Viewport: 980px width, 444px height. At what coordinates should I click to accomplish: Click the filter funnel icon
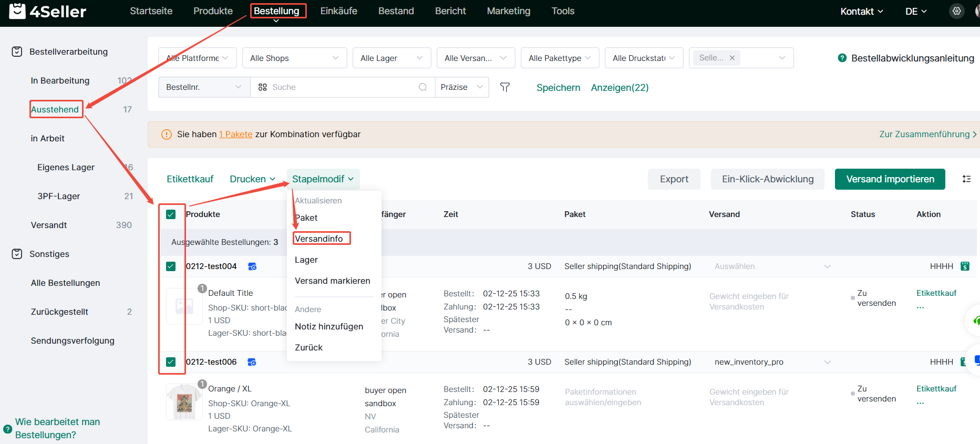click(504, 87)
